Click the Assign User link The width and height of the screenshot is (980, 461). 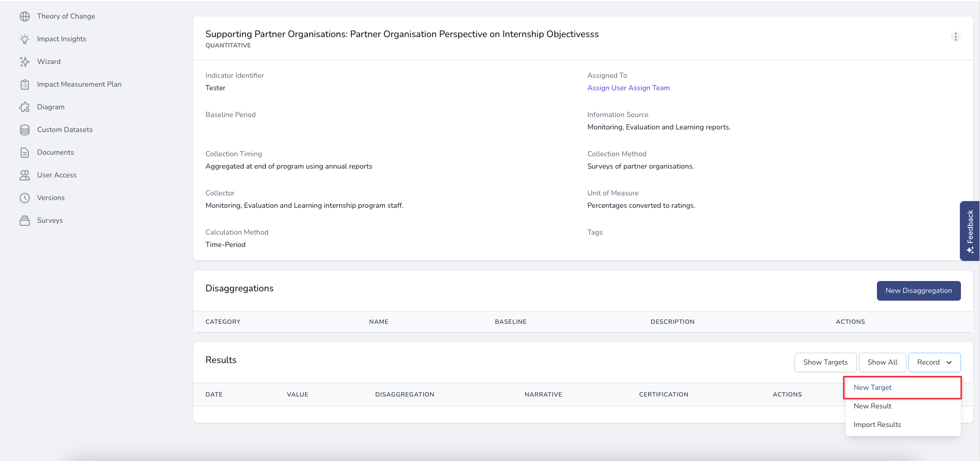[607, 88]
